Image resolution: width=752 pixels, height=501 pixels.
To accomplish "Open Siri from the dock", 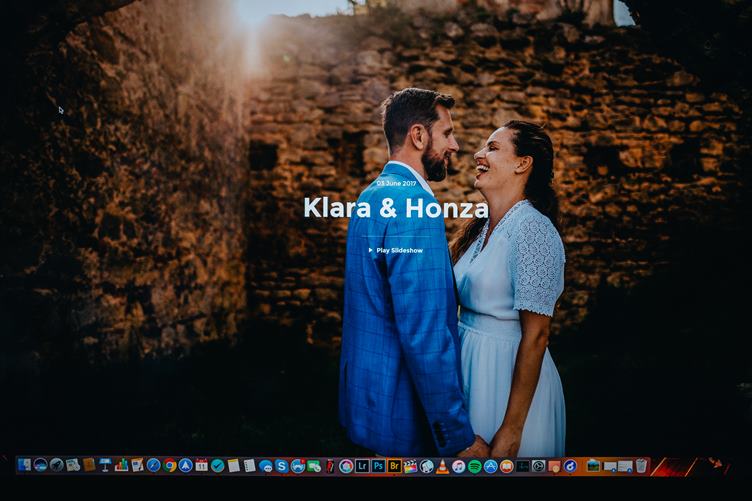I will [x=40, y=465].
